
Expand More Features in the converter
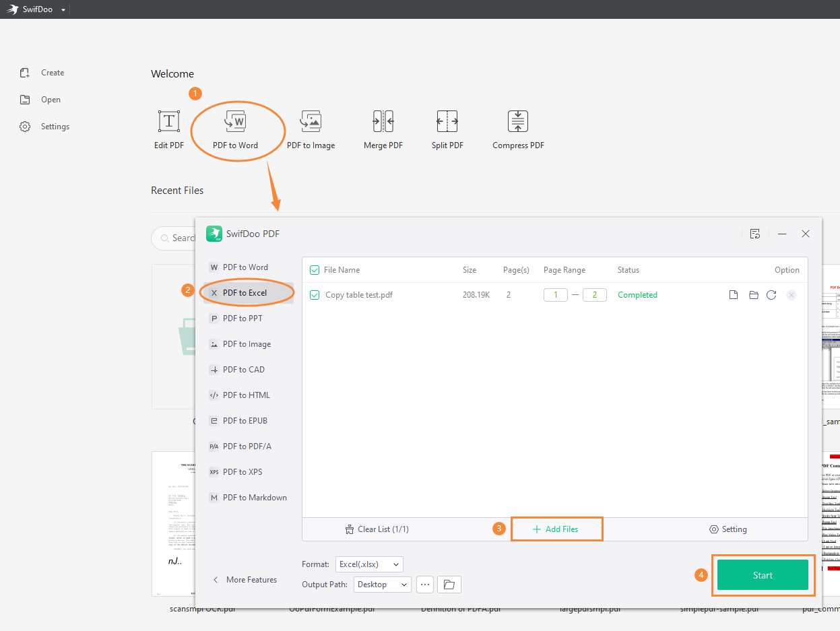point(245,580)
